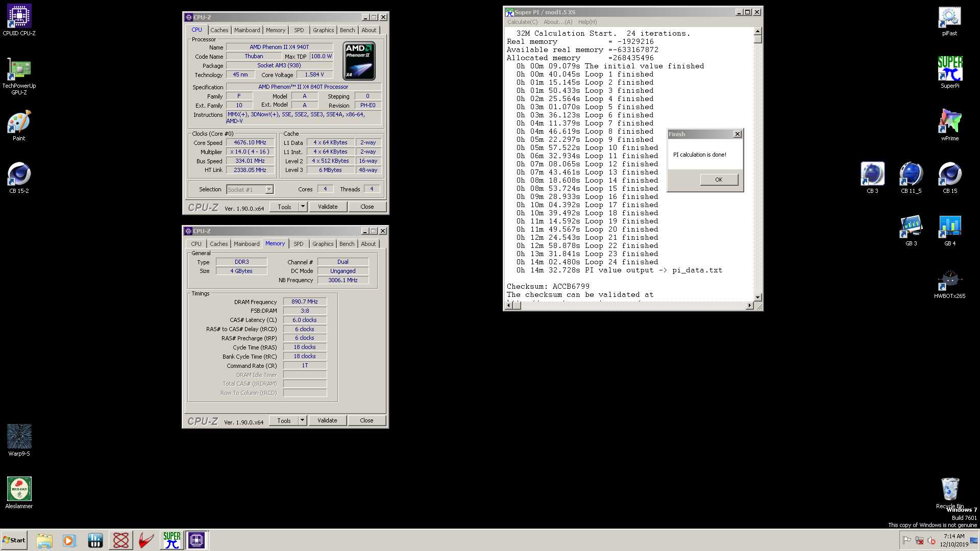Click Tools button in top CPU-Z window
980x551 pixels.
(x=284, y=207)
